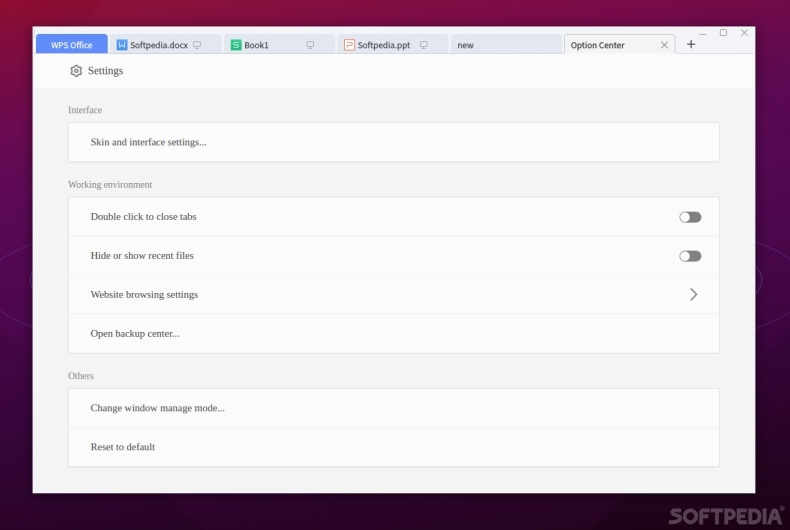This screenshot has width=790, height=530.
Task: Click Reset to default
Action: pos(123,447)
